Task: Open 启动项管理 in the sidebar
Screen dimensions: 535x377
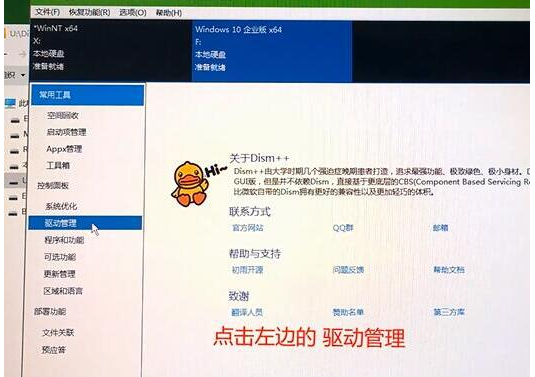Action: pos(67,132)
